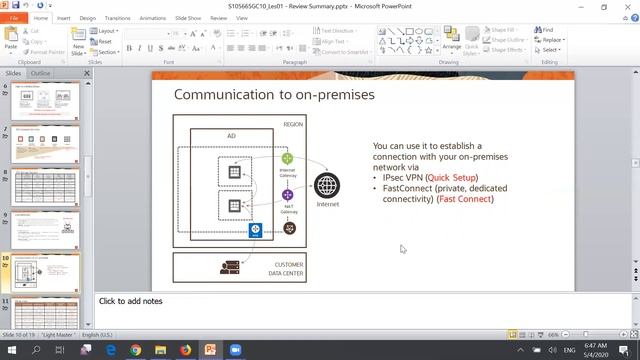This screenshot has width=640, height=360.
Task: Open the Select dropdown in Editing
Action: pos(549,50)
